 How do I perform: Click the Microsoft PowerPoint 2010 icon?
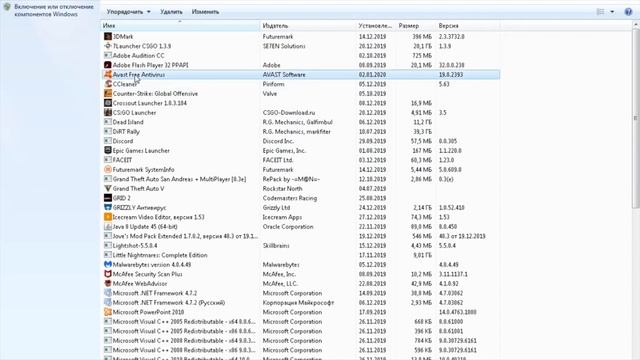pyautogui.click(x=108, y=312)
